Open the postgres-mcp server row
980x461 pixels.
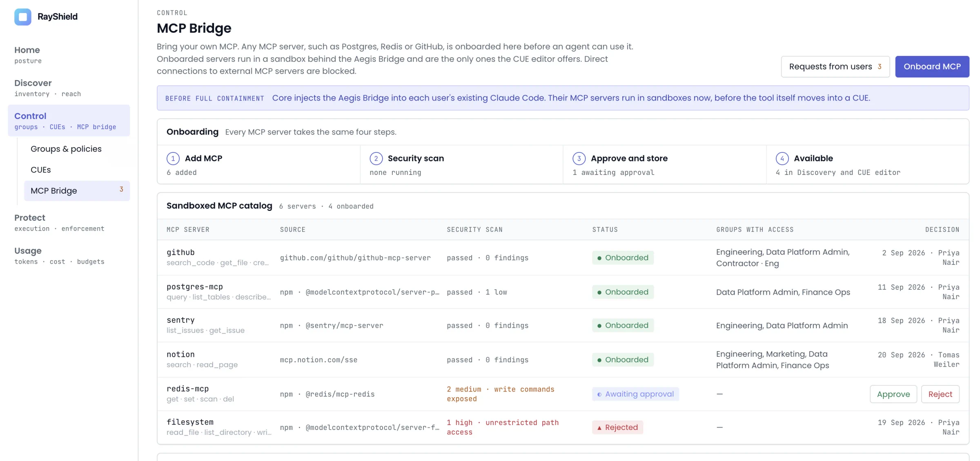coord(563,292)
